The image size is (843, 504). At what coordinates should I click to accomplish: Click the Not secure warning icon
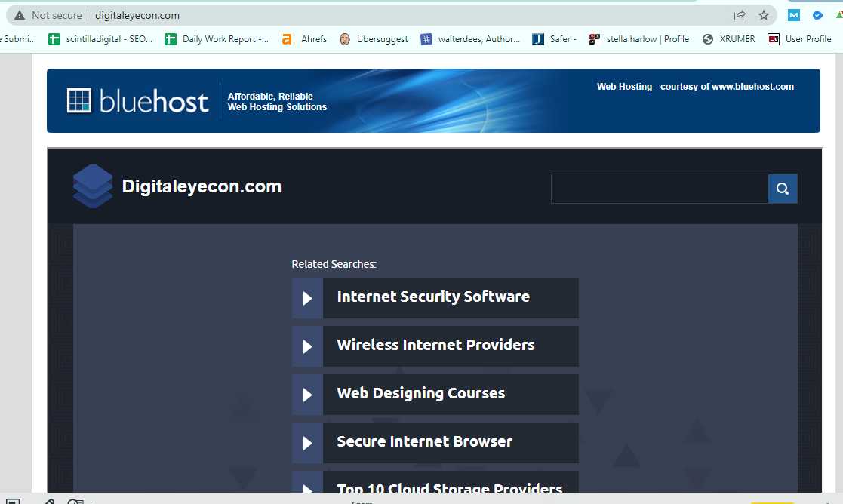pyautogui.click(x=20, y=16)
